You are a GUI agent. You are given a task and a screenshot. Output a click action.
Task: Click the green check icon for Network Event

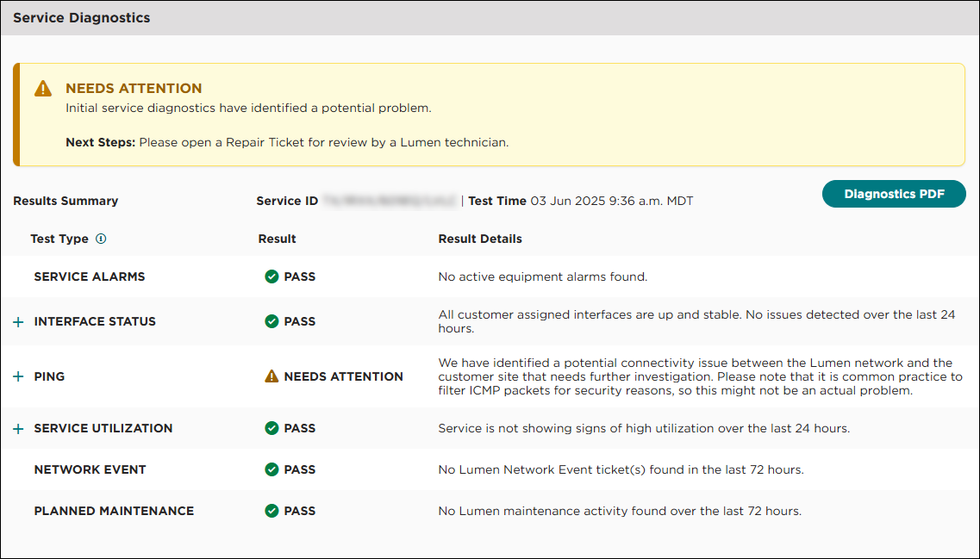click(x=272, y=469)
